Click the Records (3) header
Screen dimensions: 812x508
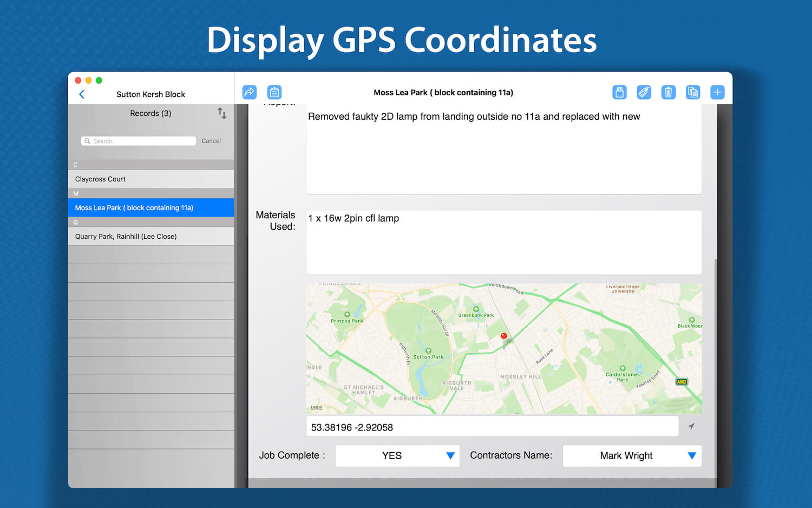[150, 113]
